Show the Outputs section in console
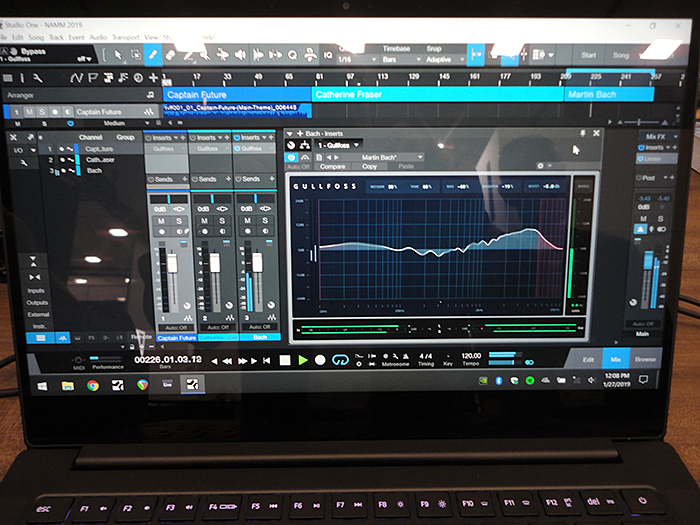The width and height of the screenshot is (700, 525). point(37,303)
